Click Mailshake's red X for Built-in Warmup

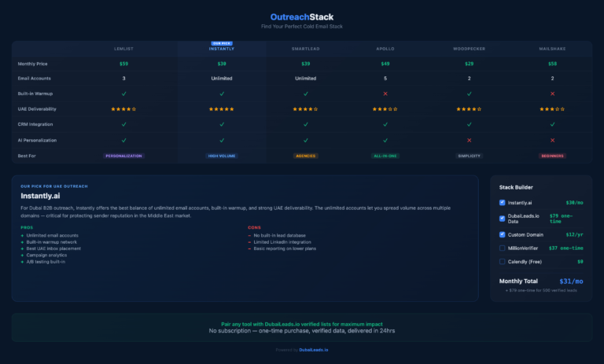552,94
